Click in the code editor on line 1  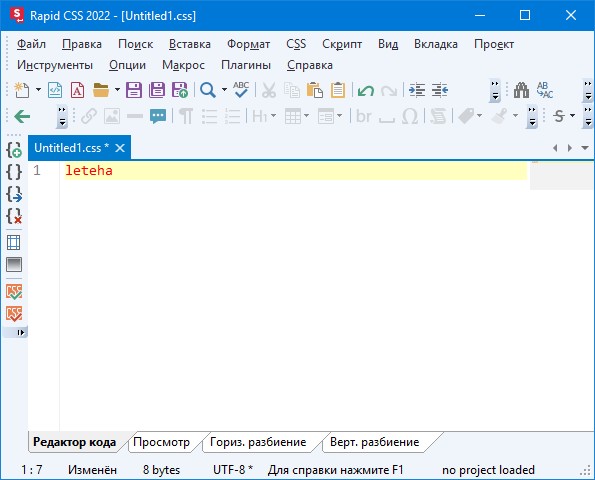[x=296, y=170]
